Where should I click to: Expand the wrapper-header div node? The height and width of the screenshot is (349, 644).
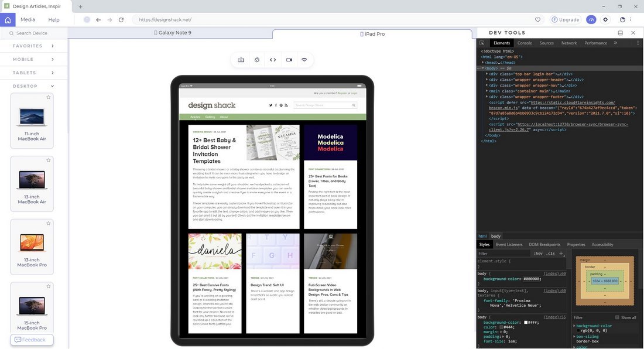[487, 80]
